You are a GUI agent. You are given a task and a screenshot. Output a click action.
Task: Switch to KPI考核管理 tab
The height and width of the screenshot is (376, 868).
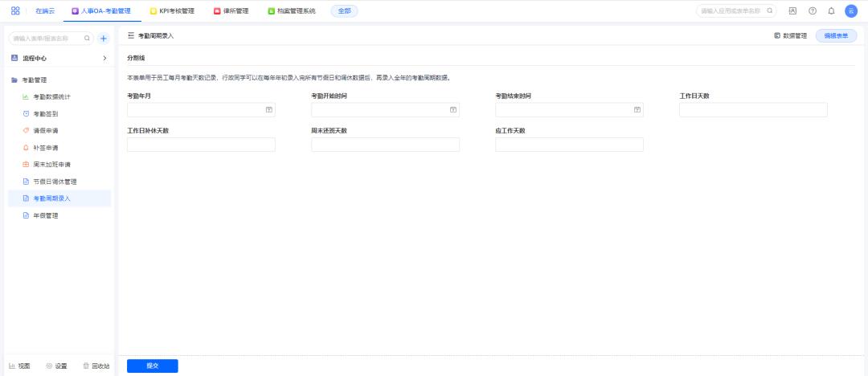coord(172,10)
